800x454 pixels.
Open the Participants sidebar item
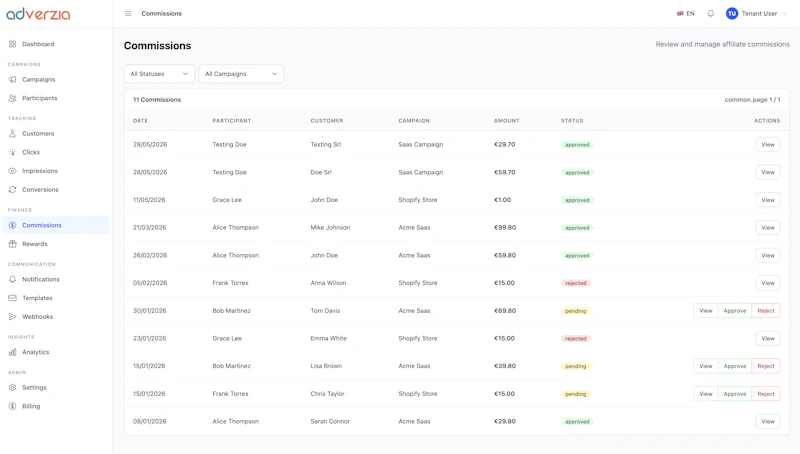click(x=56, y=98)
